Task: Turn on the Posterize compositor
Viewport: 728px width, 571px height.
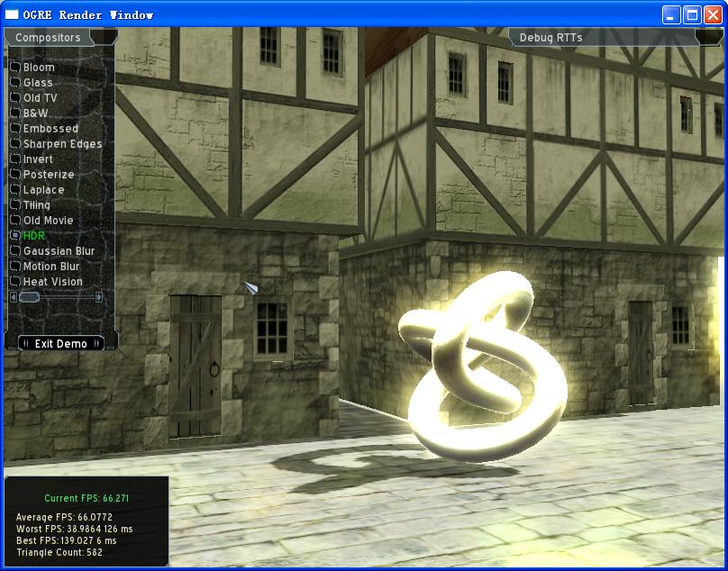Action: click(x=15, y=175)
